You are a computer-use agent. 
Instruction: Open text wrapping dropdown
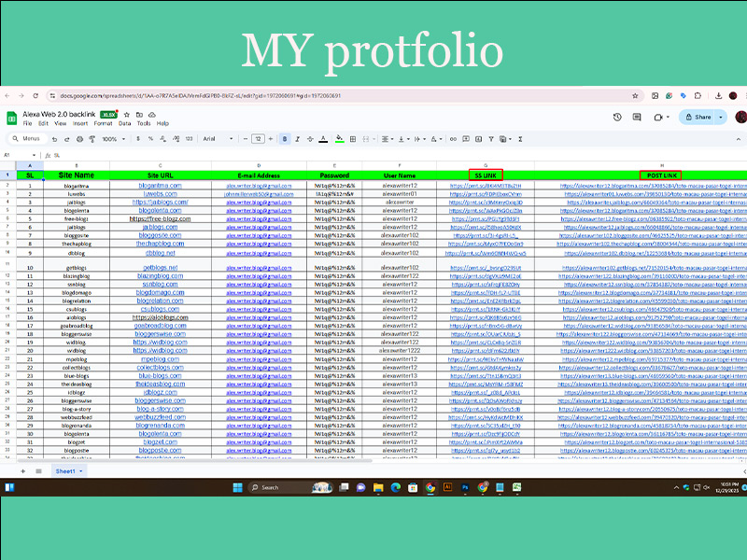pyautogui.click(x=419, y=139)
